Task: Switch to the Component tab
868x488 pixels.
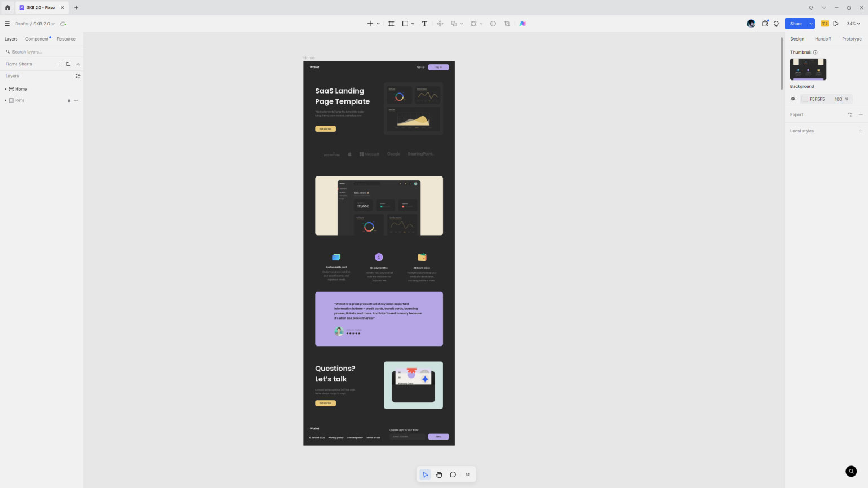Action: click(37, 39)
